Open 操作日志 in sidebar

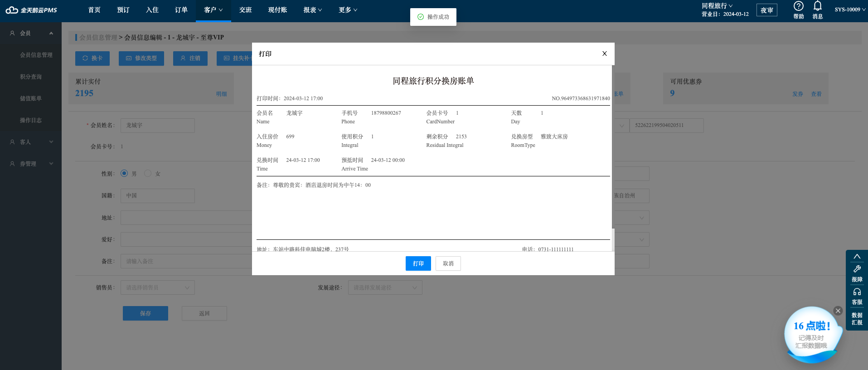[31, 120]
